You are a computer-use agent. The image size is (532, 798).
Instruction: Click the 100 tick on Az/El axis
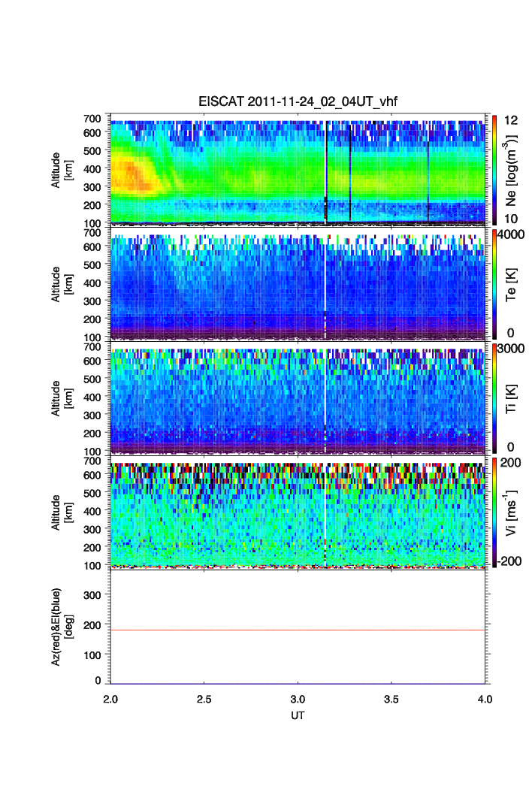point(92,654)
